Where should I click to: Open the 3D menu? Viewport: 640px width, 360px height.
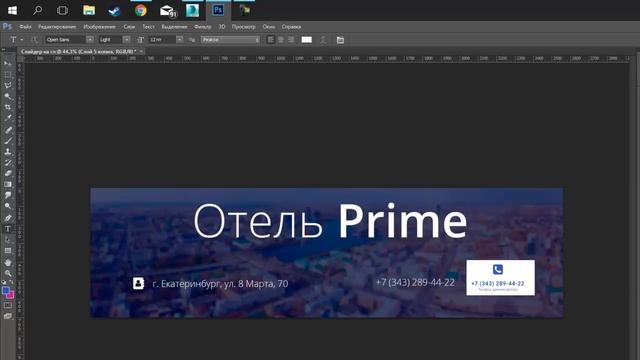coord(222,27)
